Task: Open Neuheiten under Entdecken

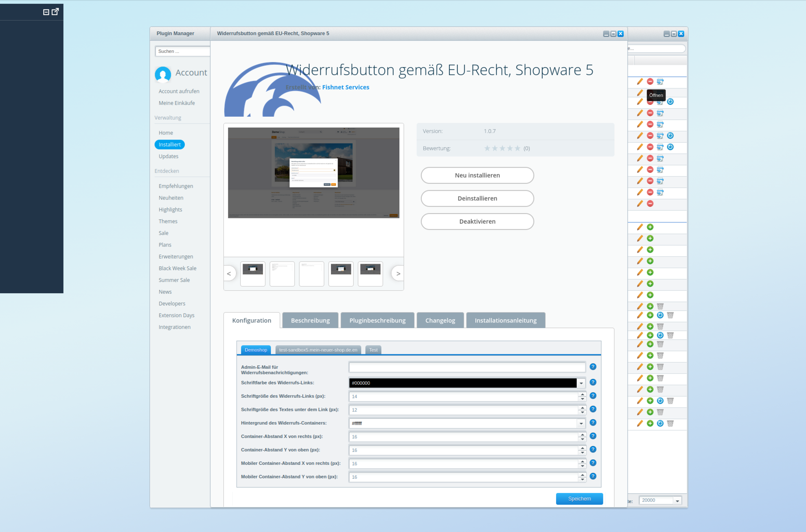Action: 171,198
